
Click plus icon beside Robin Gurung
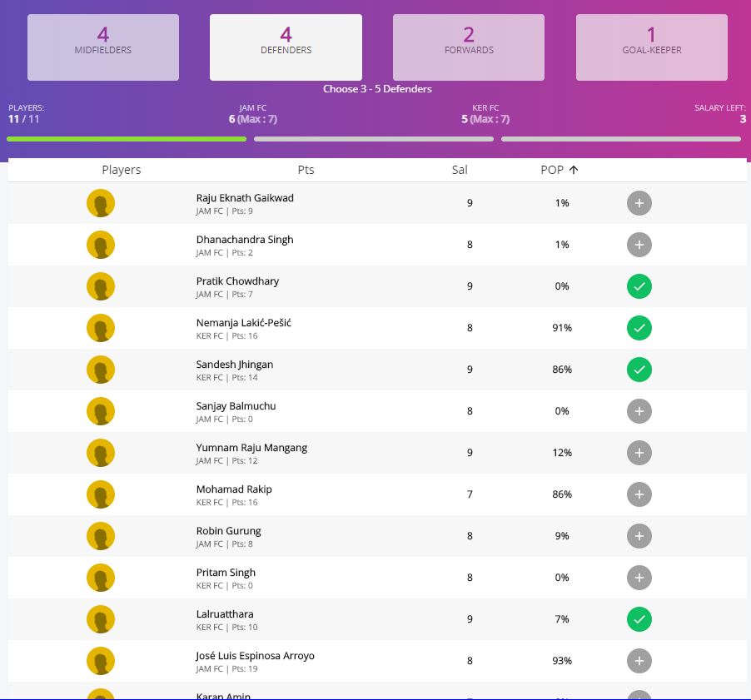point(639,536)
